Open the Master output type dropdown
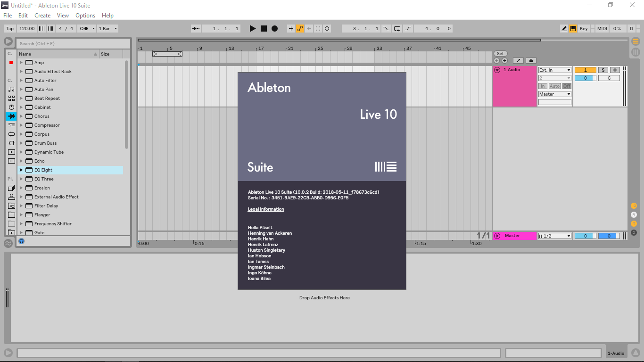 click(x=555, y=94)
